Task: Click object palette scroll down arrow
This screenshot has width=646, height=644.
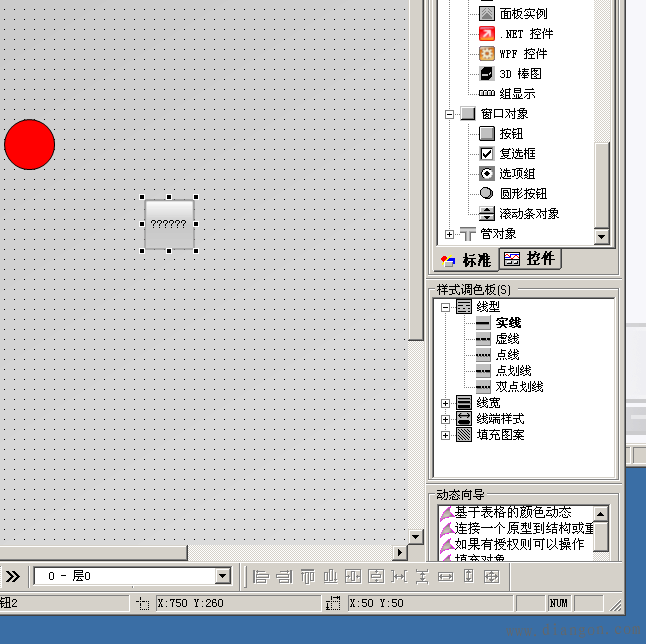Action: pyautogui.click(x=602, y=237)
